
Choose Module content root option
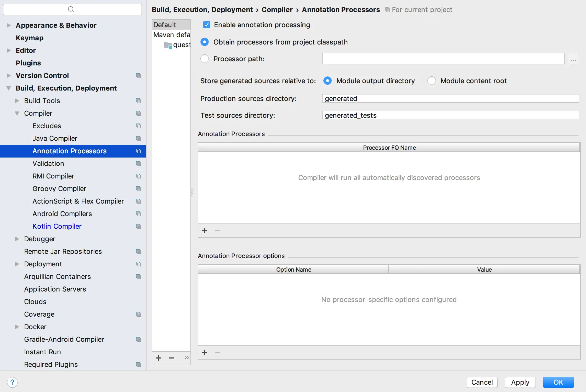point(432,81)
